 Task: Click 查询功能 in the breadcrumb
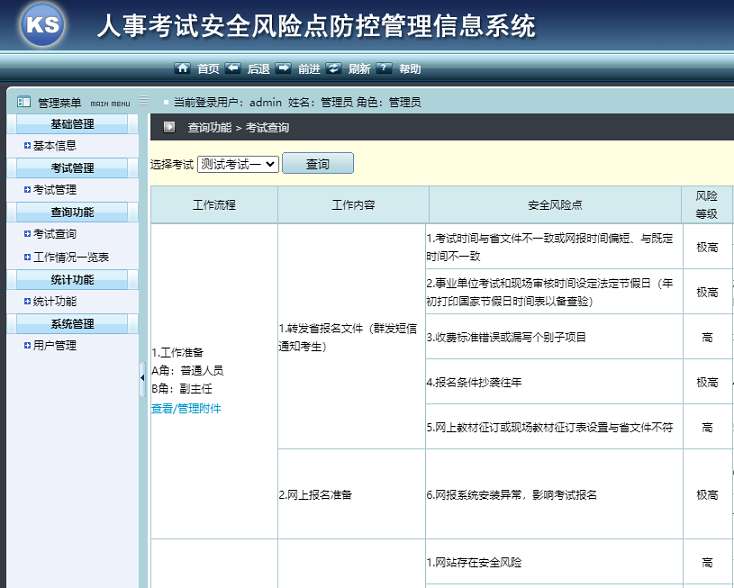(209, 127)
